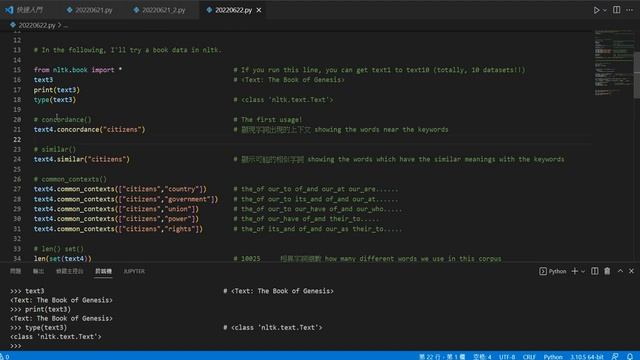Viewport: 640px width, 360px height.
Task: Open the launch profile dropdown beside the plus
Action: 583,271
